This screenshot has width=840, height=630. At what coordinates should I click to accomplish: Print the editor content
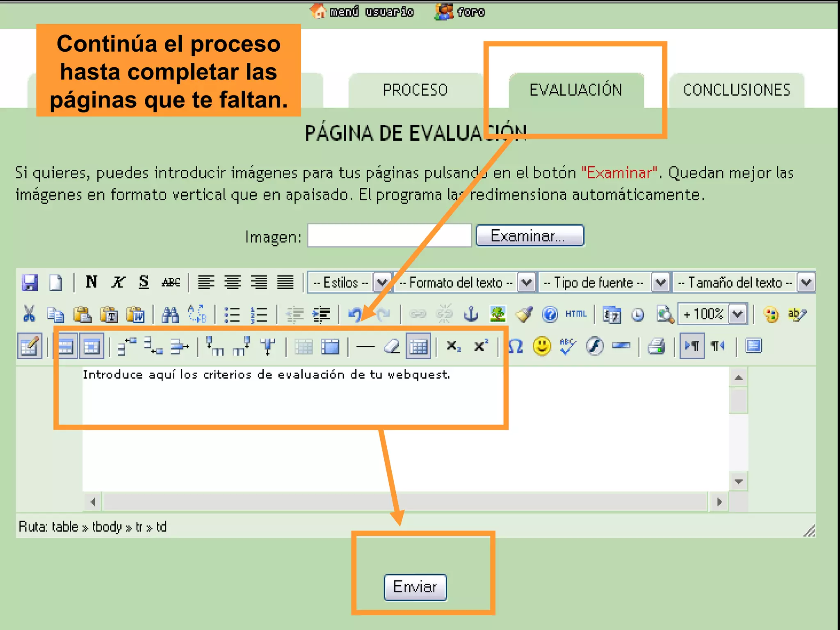[x=656, y=347]
